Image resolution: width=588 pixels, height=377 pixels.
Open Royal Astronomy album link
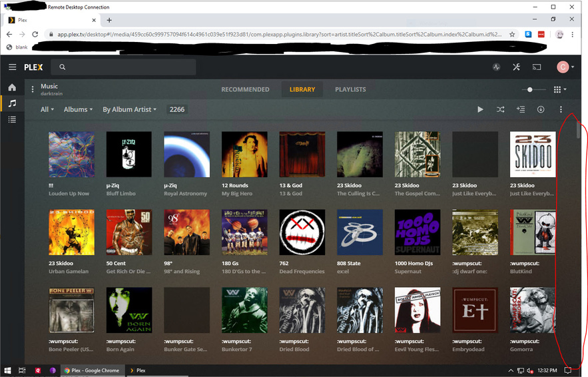pyautogui.click(x=185, y=194)
